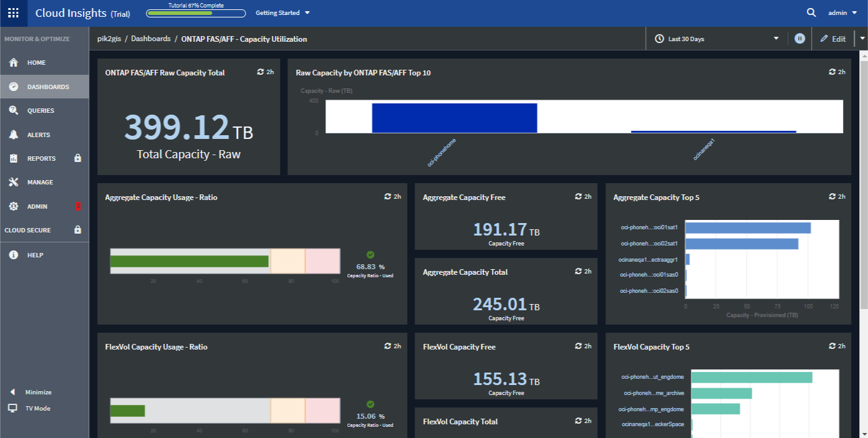868x438 pixels.
Task: Click the Queries magnifier icon in sidebar
Action: click(14, 111)
